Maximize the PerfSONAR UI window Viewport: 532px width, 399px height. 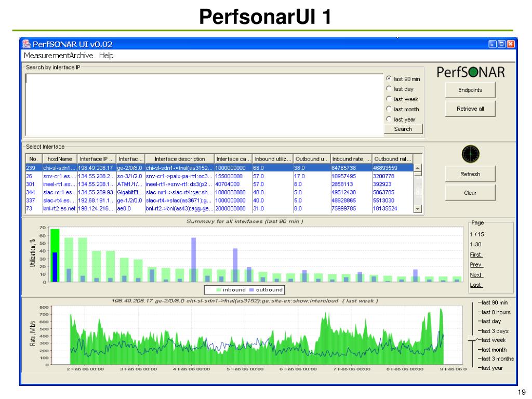[501, 44]
